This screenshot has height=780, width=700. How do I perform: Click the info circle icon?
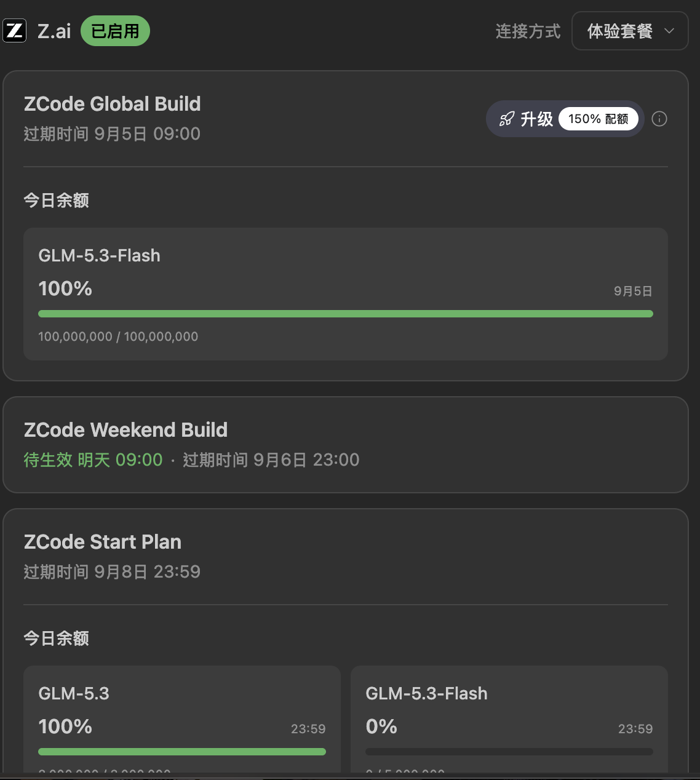tap(659, 119)
